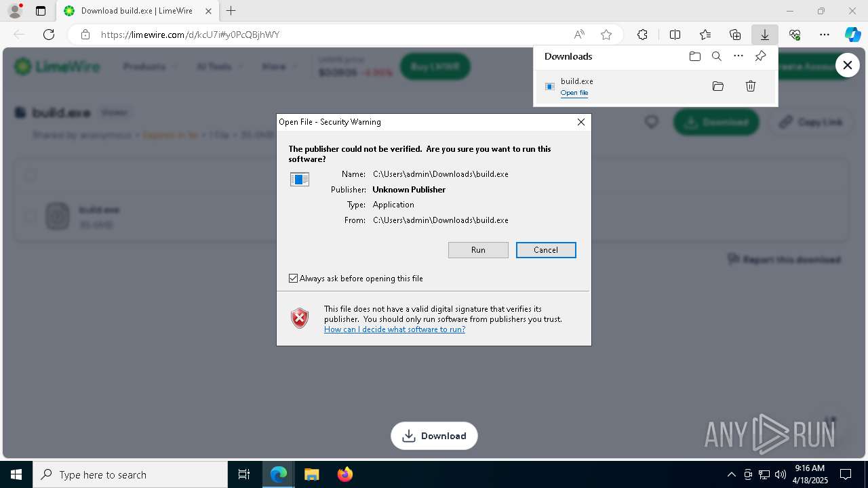Image resolution: width=868 pixels, height=488 pixels.
Task: Click the Edge icon on the taskbar
Action: click(279, 474)
